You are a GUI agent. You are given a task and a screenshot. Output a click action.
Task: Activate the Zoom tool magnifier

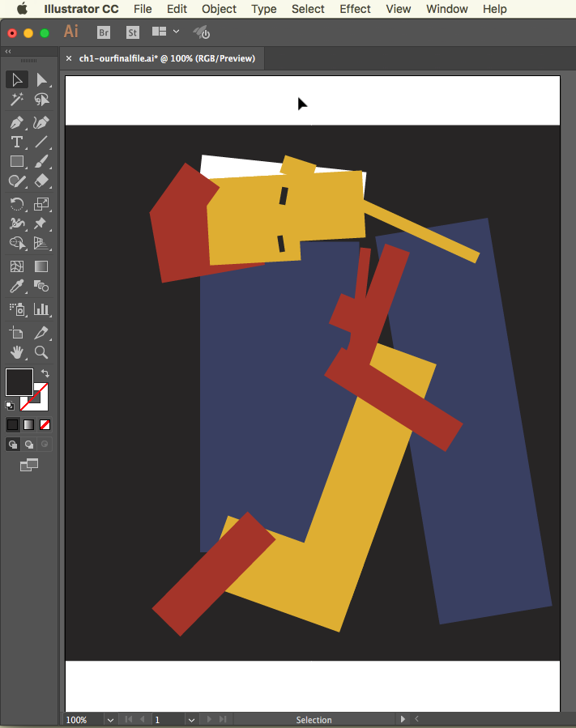click(x=41, y=352)
